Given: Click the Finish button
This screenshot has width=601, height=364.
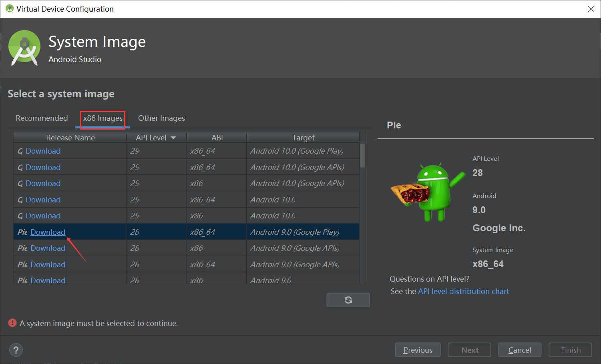Looking at the screenshot, I should point(571,350).
